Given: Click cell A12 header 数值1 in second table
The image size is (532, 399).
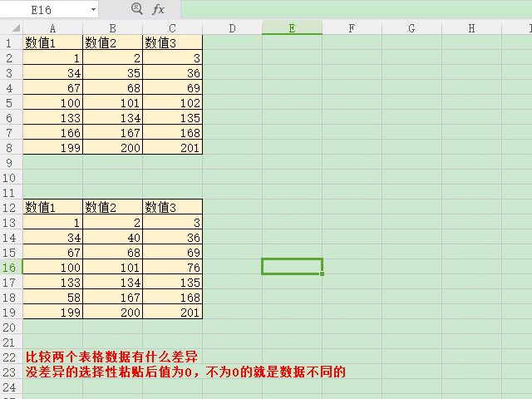Looking at the screenshot, I should (x=53, y=207).
